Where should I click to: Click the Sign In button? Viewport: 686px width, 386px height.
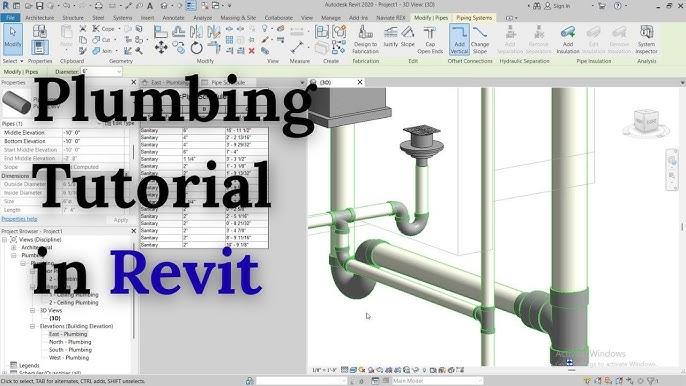tap(557, 6)
